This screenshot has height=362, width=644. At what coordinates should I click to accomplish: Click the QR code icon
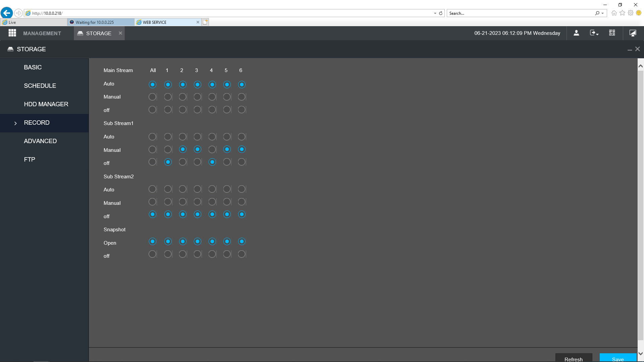[x=612, y=33]
